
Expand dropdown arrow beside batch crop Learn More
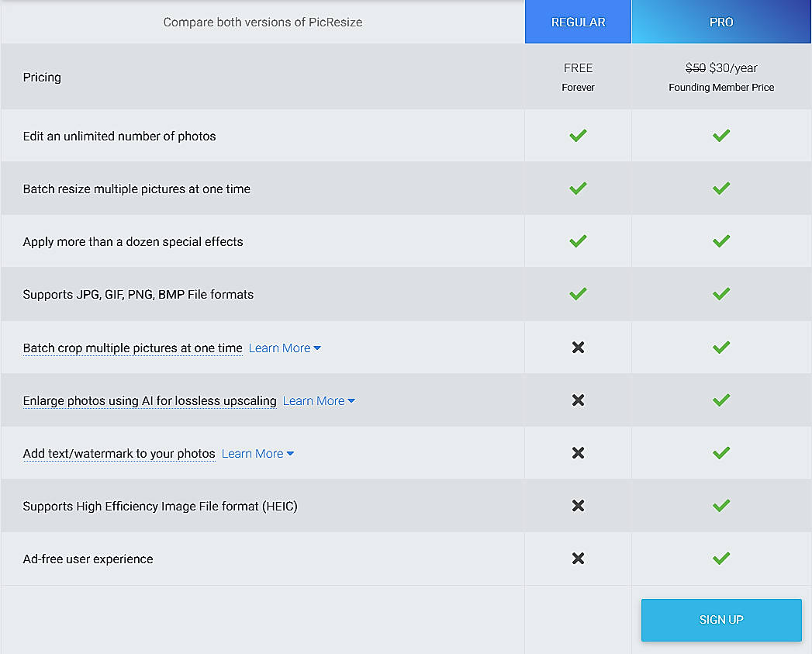[x=317, y=348]
